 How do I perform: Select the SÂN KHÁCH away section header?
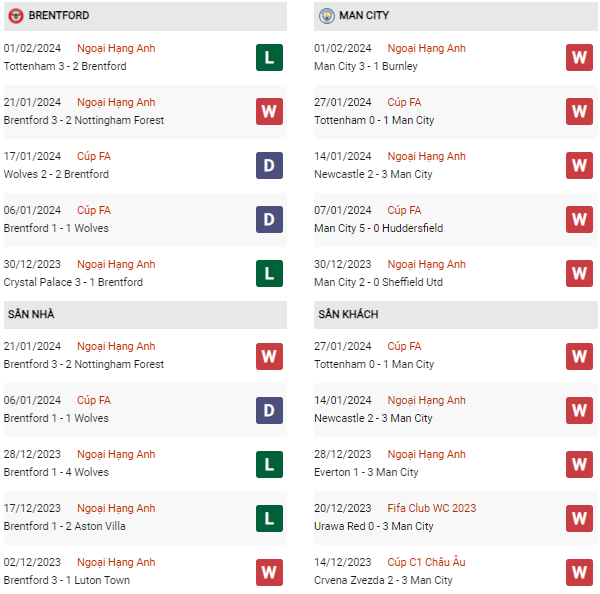(x=348, y=314)
